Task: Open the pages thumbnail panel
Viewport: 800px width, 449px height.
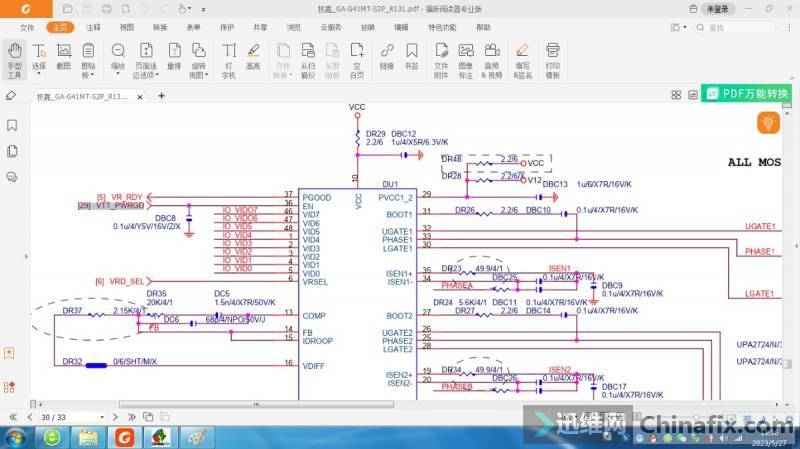Action: coord(12,151)
